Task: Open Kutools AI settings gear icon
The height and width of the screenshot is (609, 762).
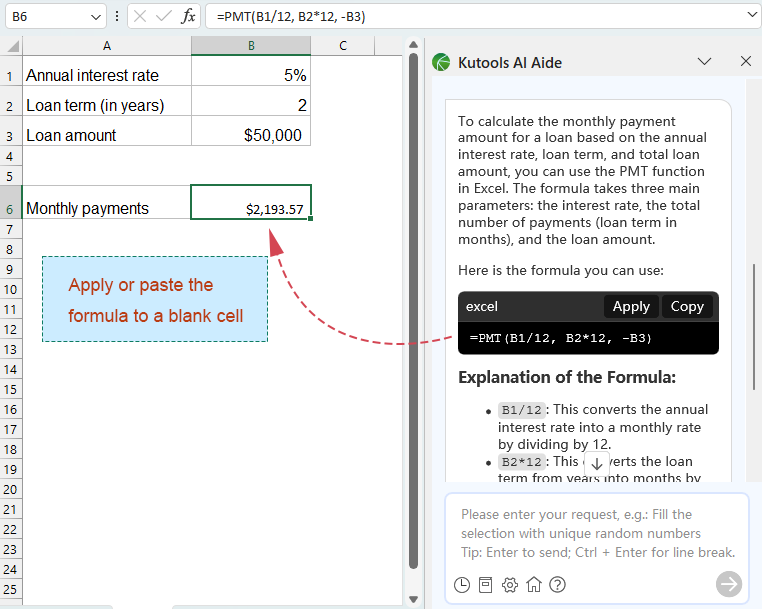Action: point(510,585)
